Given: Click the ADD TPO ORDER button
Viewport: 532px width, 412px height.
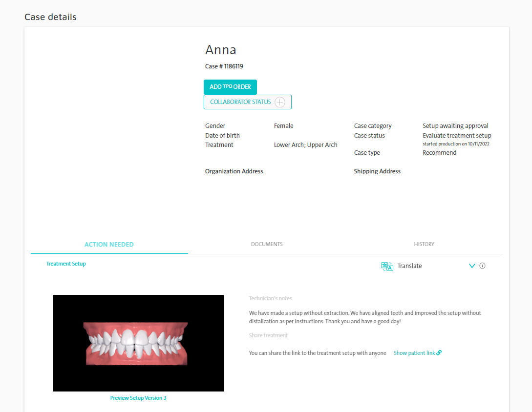Looking at the screenshot, I should [x=230, y=87].
